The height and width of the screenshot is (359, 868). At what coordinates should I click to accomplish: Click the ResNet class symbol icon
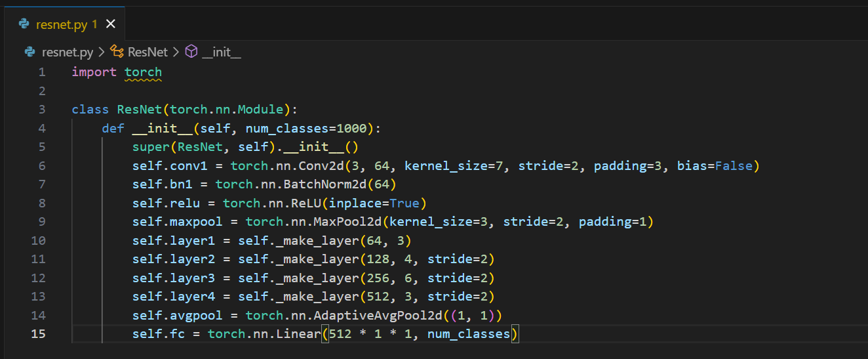coord(117,52)
